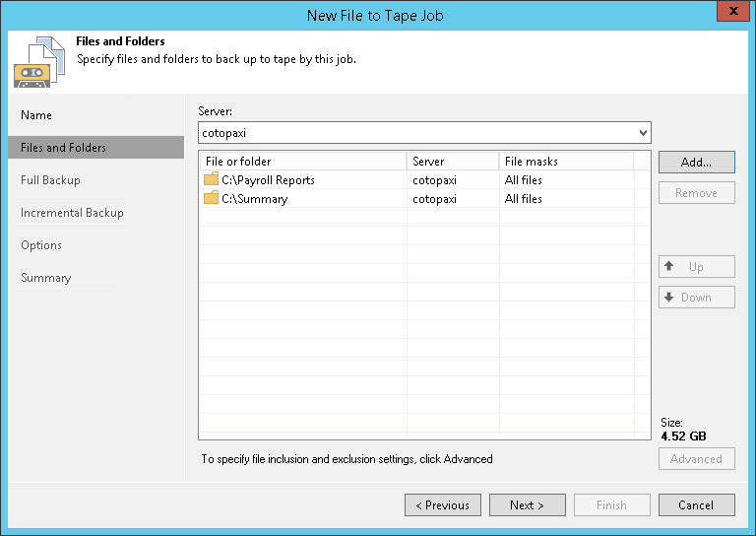
Task: Close the New File to Tape Job dialog
Action: point(729,13)
